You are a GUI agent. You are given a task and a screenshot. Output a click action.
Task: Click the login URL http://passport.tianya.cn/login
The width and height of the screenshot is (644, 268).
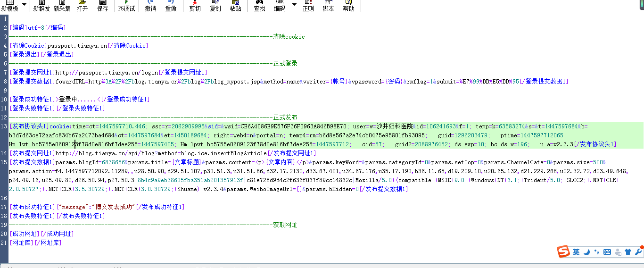point(107,73)
